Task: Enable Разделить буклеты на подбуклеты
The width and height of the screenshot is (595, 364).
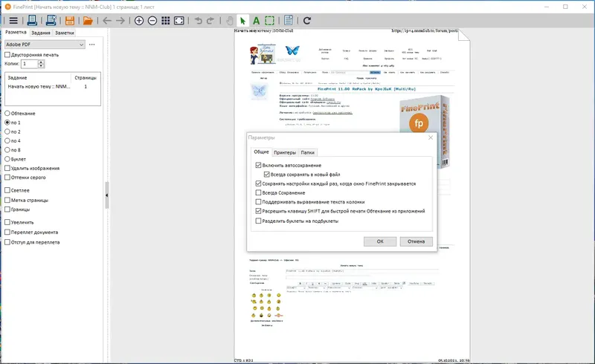Action: pos(258,221)
